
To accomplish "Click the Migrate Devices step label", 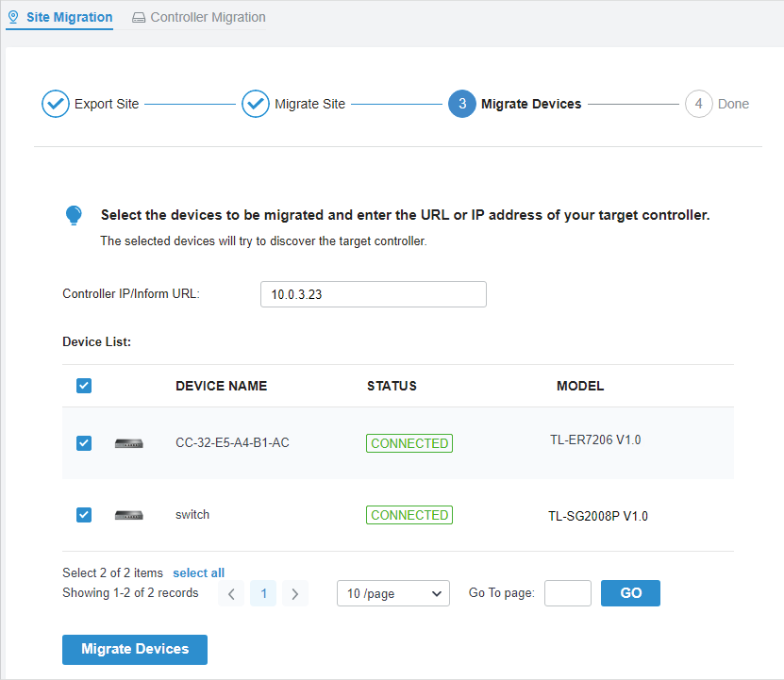I will [x=531, y=104].
